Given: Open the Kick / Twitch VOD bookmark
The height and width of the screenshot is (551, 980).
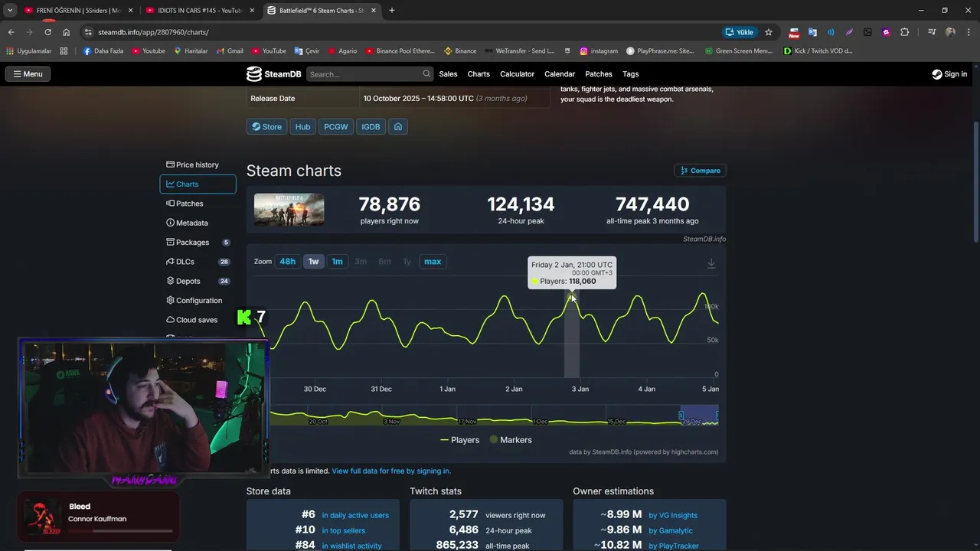Looking at the screenshot, I should [818, 51].
